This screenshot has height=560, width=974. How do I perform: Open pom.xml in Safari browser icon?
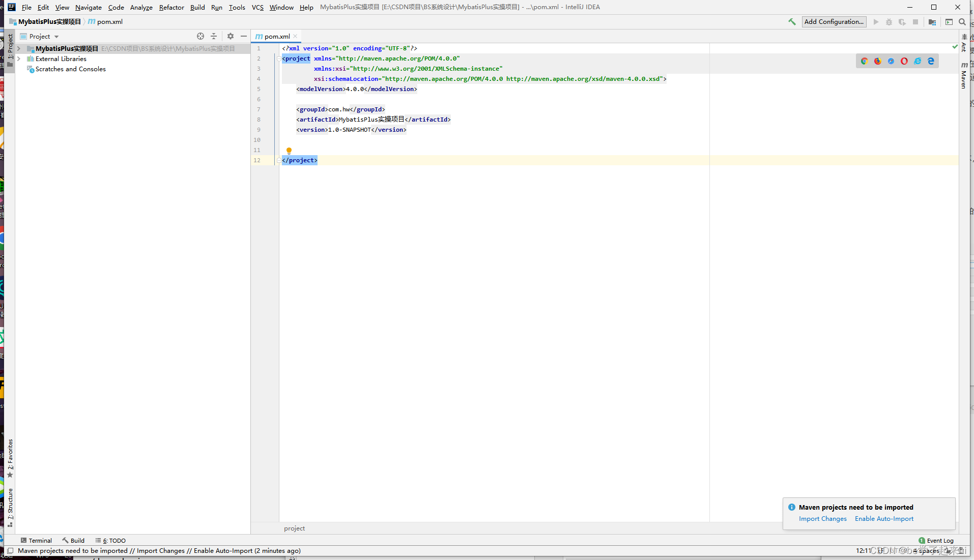(891, 61)
